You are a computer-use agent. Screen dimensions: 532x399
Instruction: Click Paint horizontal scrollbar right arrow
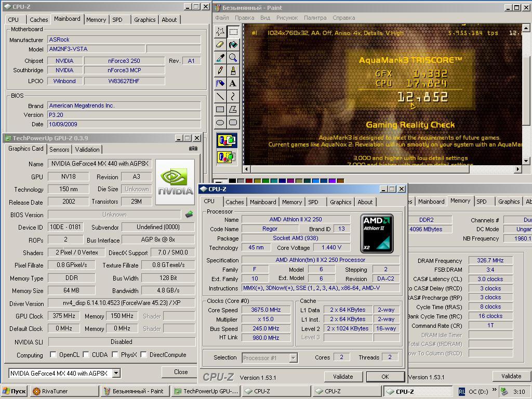(518, 169)
